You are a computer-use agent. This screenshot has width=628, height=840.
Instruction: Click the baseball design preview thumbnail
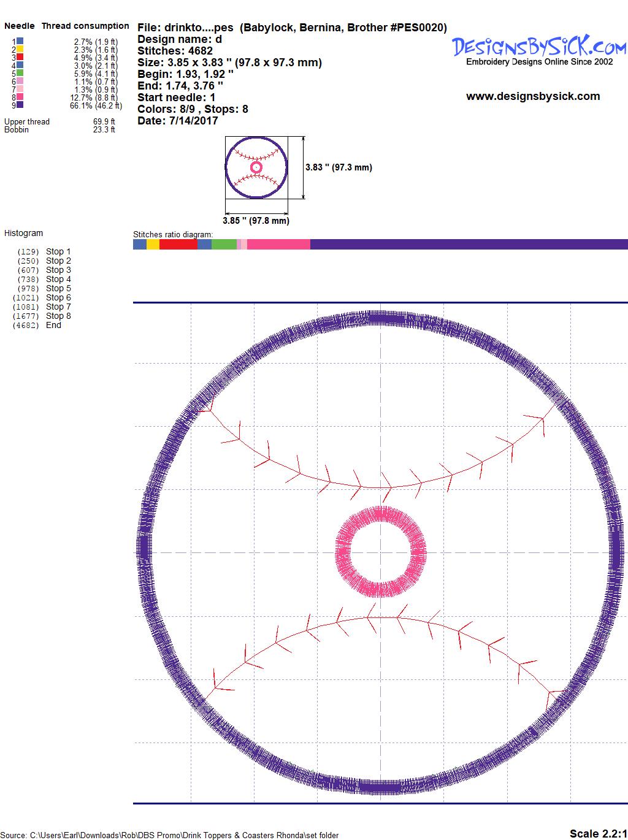(x=256, y=167)
